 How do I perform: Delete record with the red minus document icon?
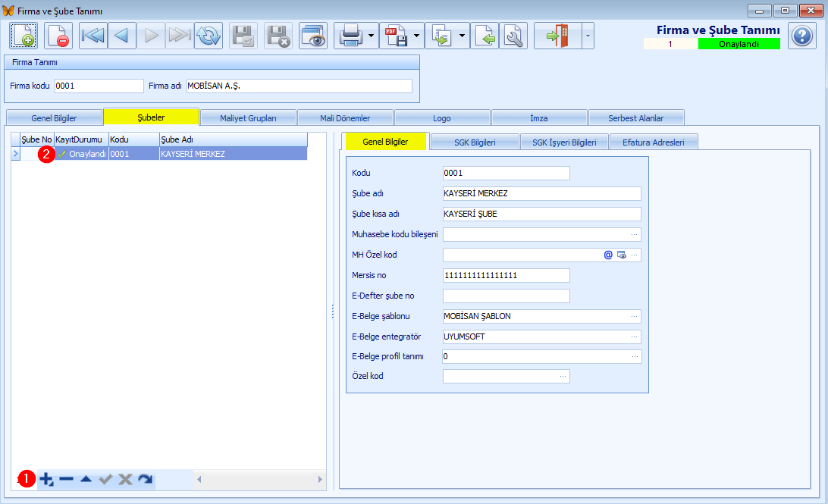[x=58, y=36]
